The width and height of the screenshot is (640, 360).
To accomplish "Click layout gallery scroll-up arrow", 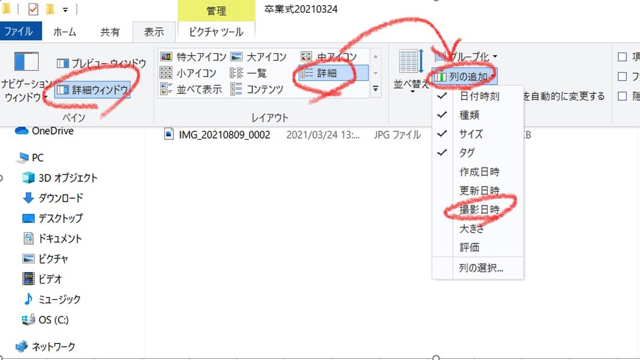I will click(376, 57).
